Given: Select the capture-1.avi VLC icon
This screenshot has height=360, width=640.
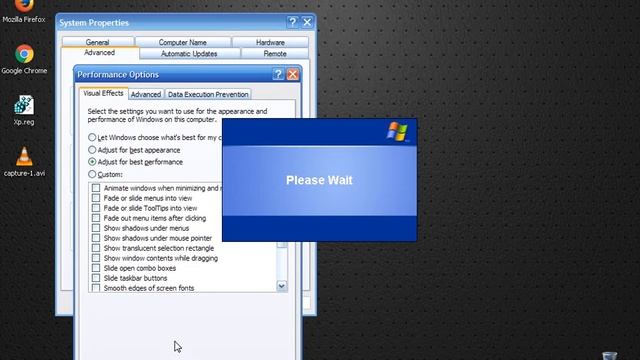Looking at the screenshot, I should pyautogui.click(x=24, y=156).
